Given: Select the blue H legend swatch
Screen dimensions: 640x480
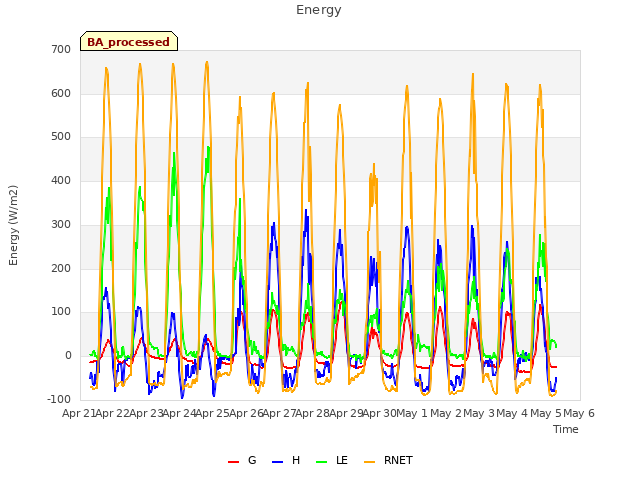Looking at the screenshot, I should coord(277,461).
